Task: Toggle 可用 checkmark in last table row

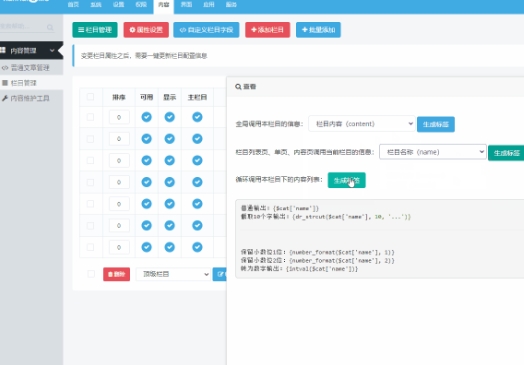Action: 146,247
